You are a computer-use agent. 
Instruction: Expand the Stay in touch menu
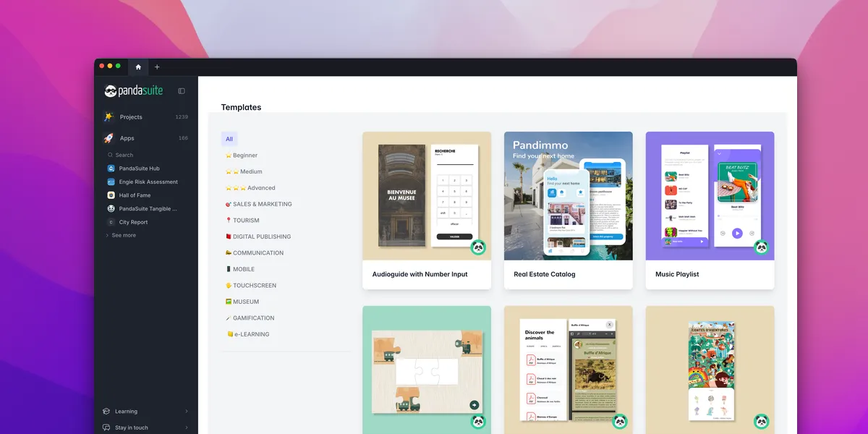click(145, 427)
